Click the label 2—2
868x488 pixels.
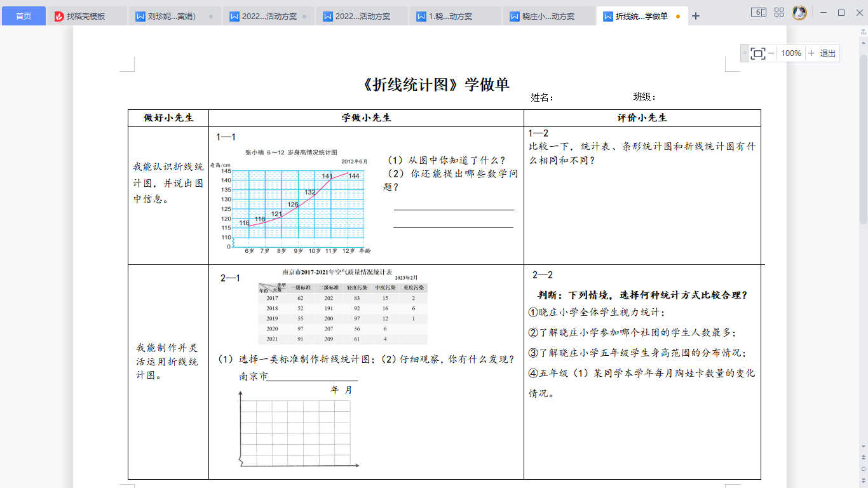pyautogui.click(x=543, y=275)
